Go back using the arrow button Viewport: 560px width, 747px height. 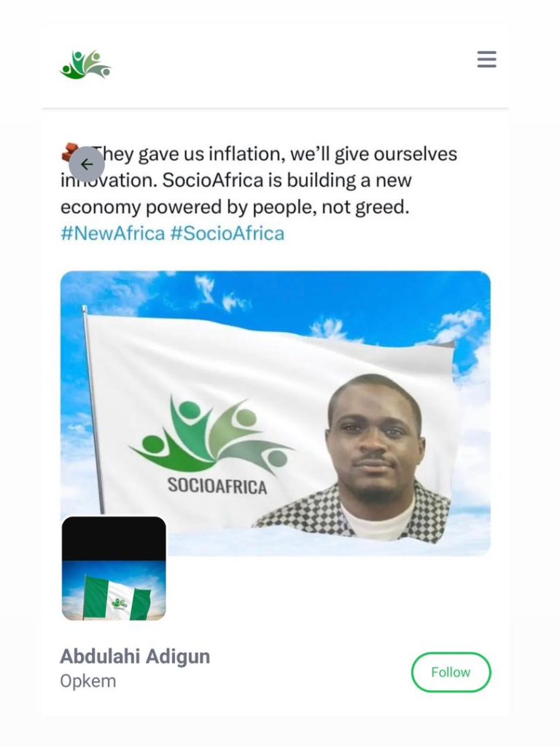pyautogui.click(x=87, y=164)
